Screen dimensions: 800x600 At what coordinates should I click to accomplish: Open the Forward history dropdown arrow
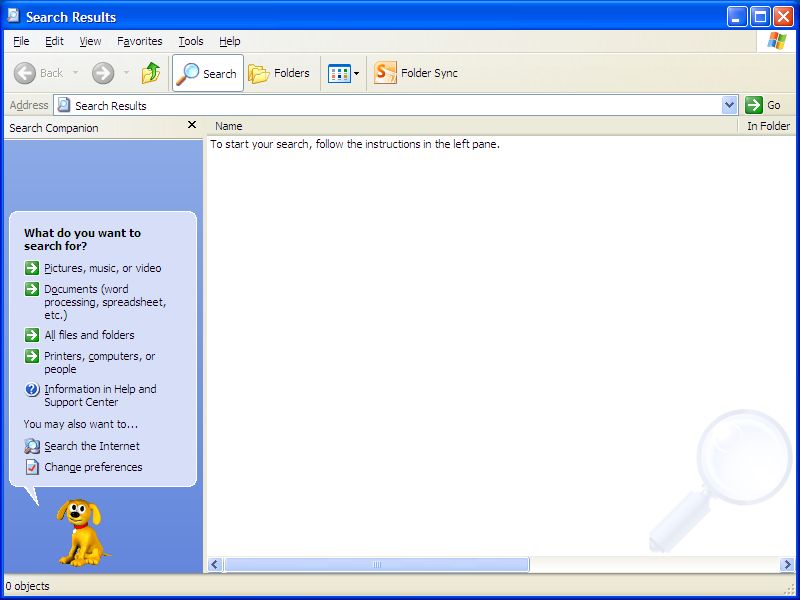(126, 73)
